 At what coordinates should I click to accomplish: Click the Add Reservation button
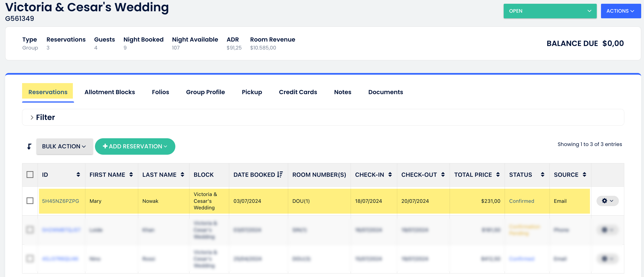135,146
